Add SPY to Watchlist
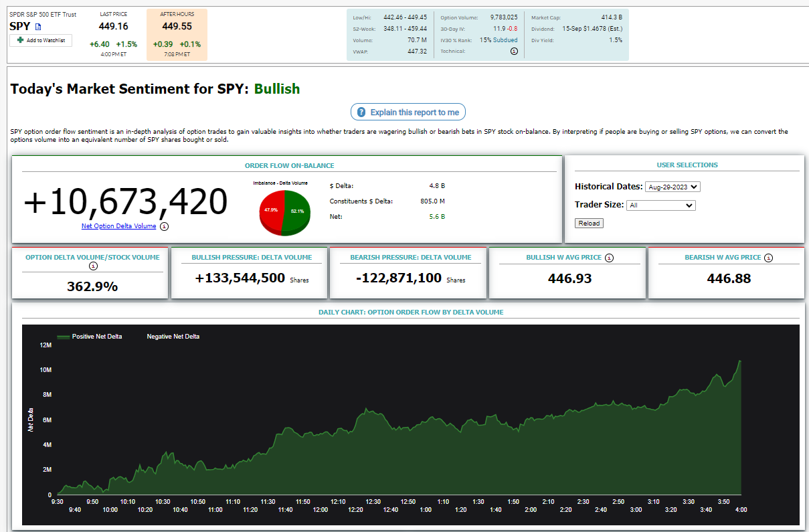 coord(41,41)
